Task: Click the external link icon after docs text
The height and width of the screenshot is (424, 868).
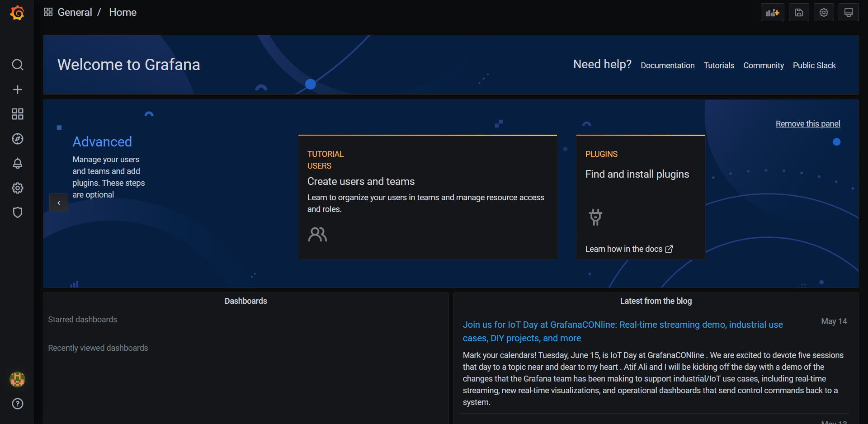Action: point(669,249)
